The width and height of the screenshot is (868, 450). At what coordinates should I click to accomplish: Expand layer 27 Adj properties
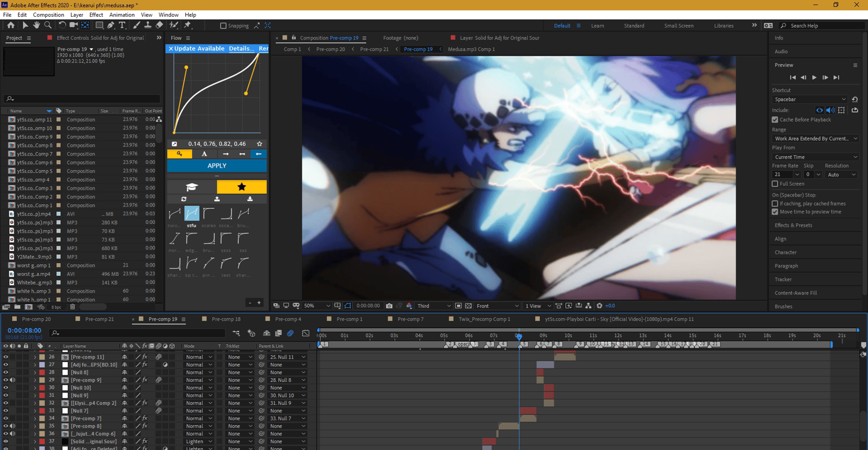tap(35, 365)
